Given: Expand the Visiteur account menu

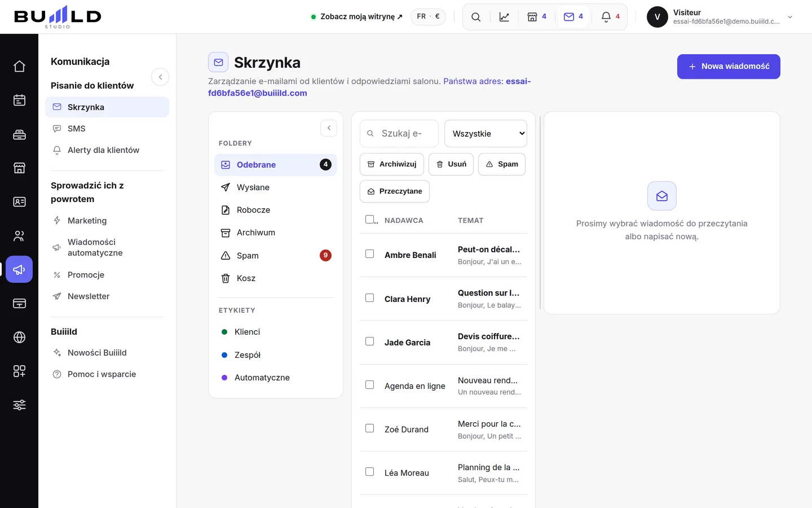Looking at the screenshot, I should pyautogui.click(x=790, y=17).
